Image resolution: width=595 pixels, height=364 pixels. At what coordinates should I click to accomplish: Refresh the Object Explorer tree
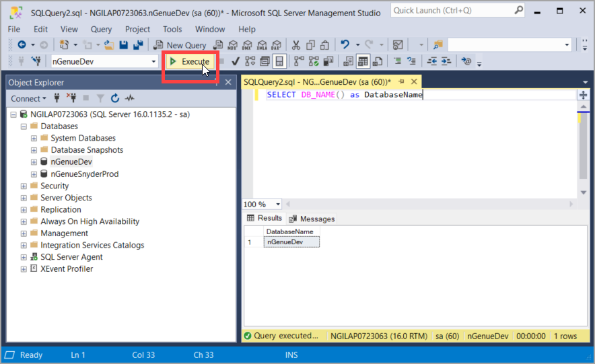pyautogui.click(x=115, y=98)
